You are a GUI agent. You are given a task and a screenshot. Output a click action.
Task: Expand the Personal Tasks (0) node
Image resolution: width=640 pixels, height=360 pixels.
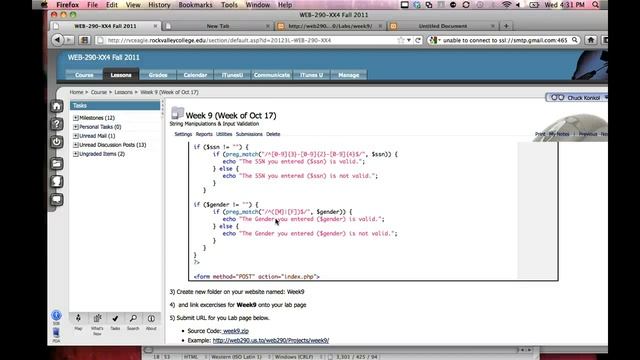(76, 127)
